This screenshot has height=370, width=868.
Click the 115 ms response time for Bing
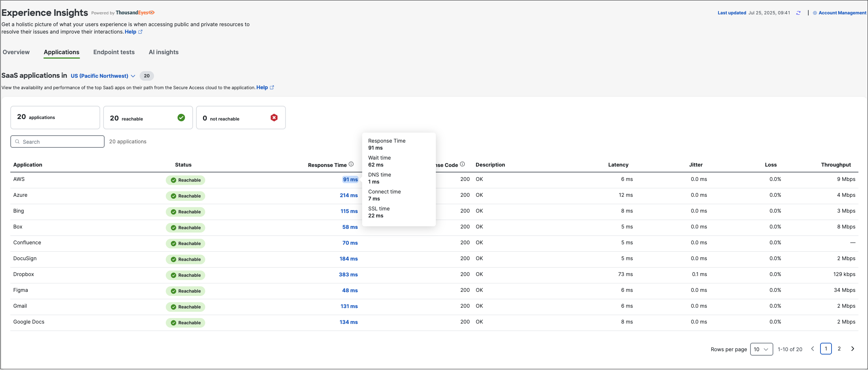click(349, 211)
